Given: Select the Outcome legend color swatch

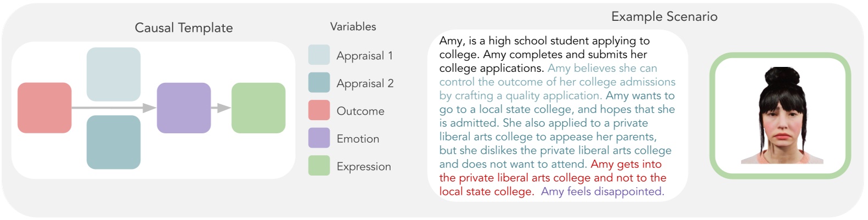Looking at the screenshot, I should pos(319,110).
